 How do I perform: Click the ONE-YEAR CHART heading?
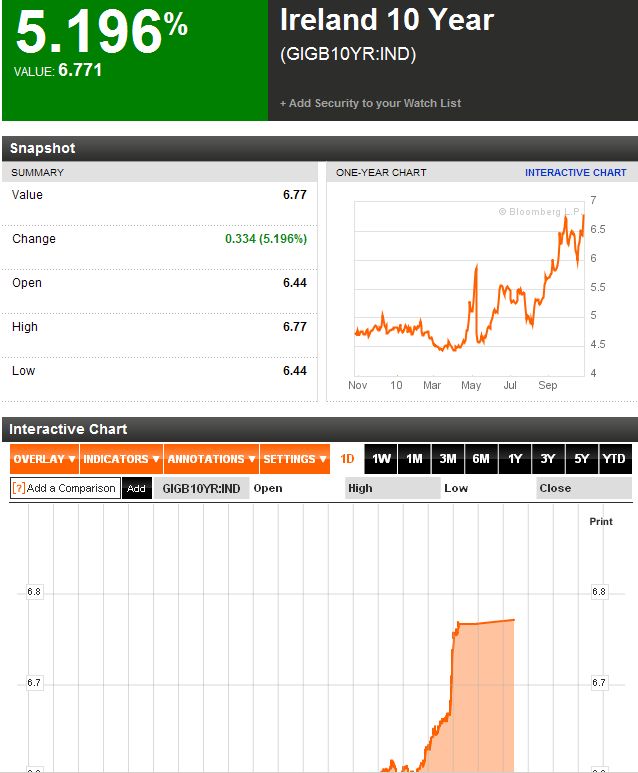pos(381,173)
